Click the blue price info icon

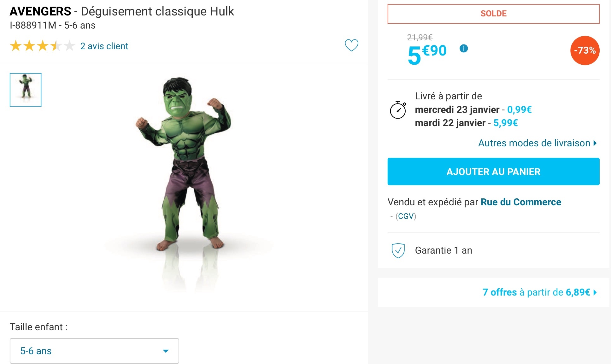463,49
